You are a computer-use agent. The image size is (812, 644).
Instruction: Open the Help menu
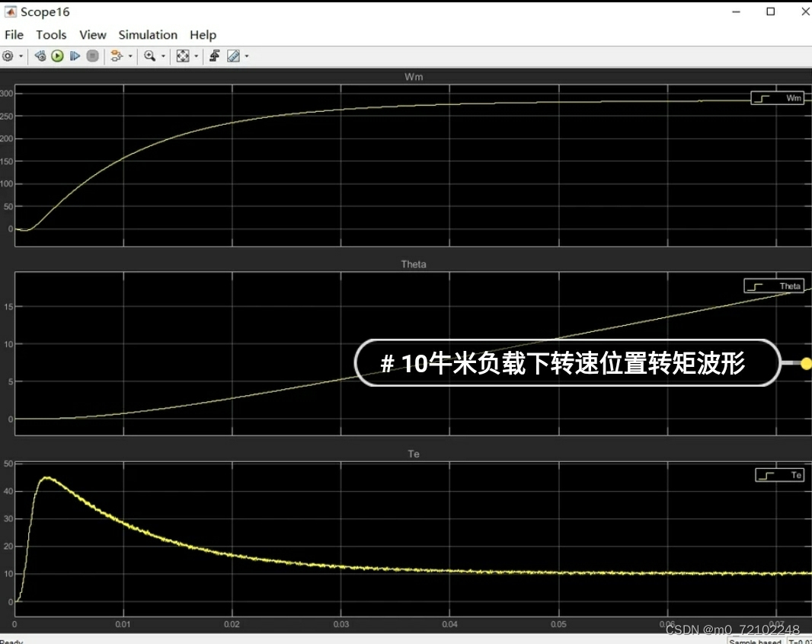(203, 35)
